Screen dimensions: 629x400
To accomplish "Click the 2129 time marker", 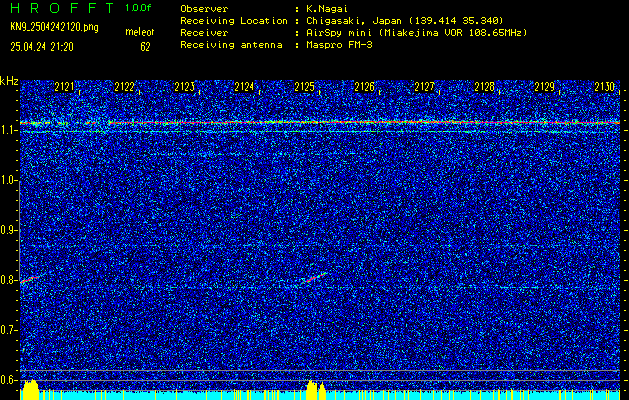I will tap(544, 87).
